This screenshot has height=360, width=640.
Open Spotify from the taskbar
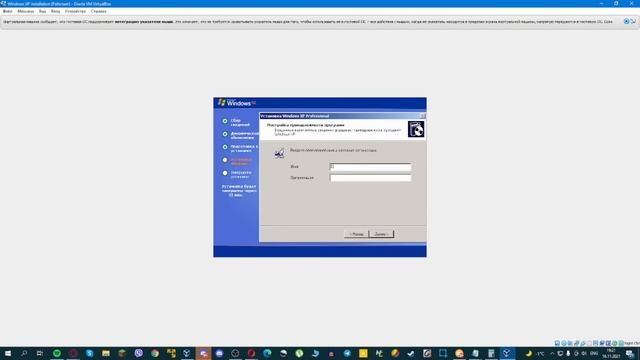(x=57, y=353)
